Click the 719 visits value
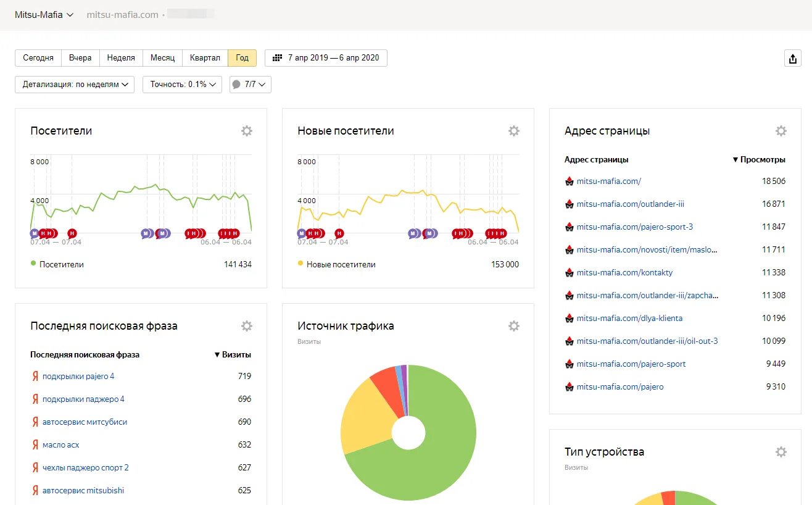This screenshot has width=812, height=505. 244,376
